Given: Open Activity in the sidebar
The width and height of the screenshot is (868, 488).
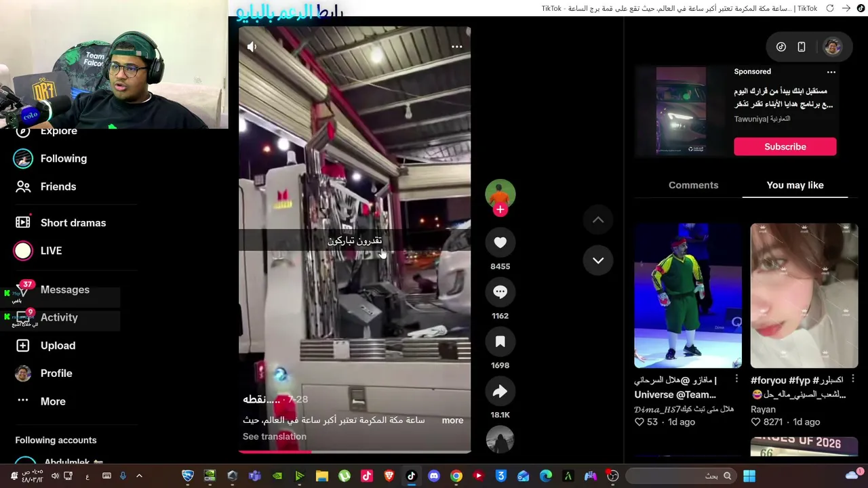Looking at the screenshot, I should (59, 317).
